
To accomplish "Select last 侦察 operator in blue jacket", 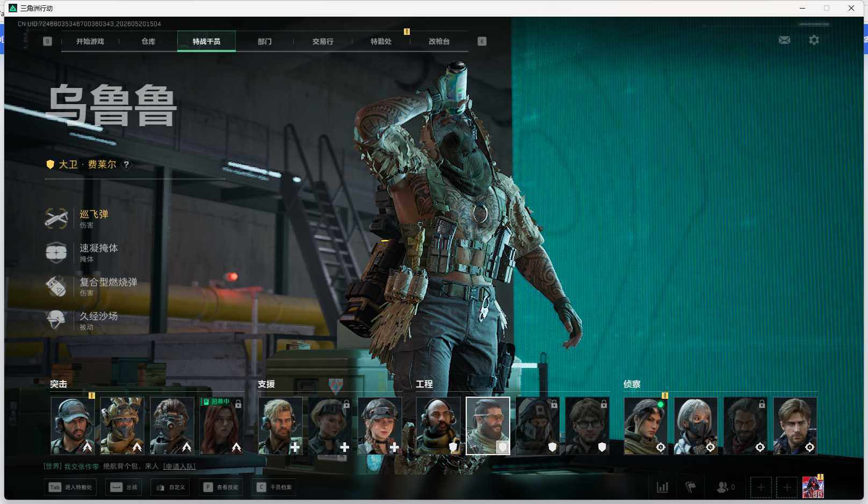I will (795, 426).
